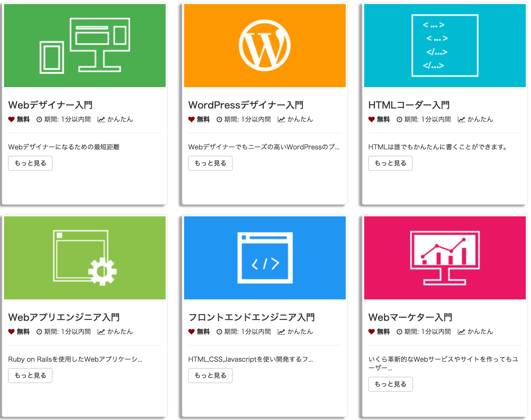Click '期間: 1分以内間' on WordPressデザイナー入門
The image size is (531, 420).
click(x=248, y=119)
